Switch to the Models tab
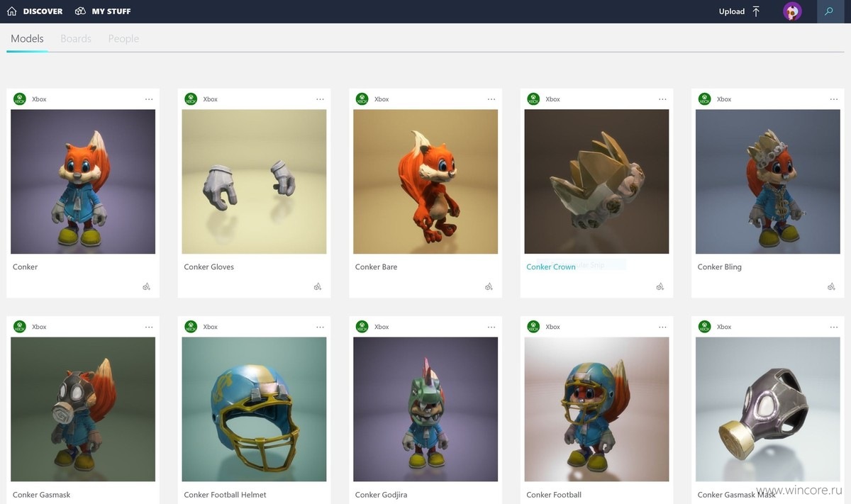Screen dimensions: 851x504 [x=27, y=38]
